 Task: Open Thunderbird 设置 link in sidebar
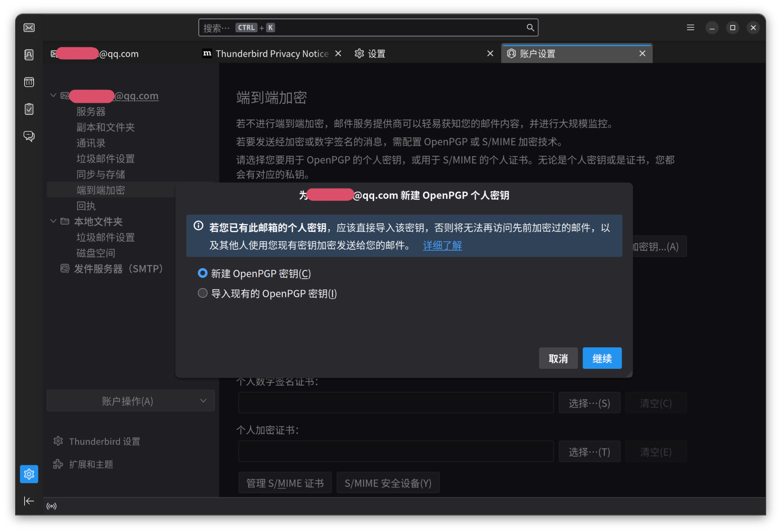(105, 441)
